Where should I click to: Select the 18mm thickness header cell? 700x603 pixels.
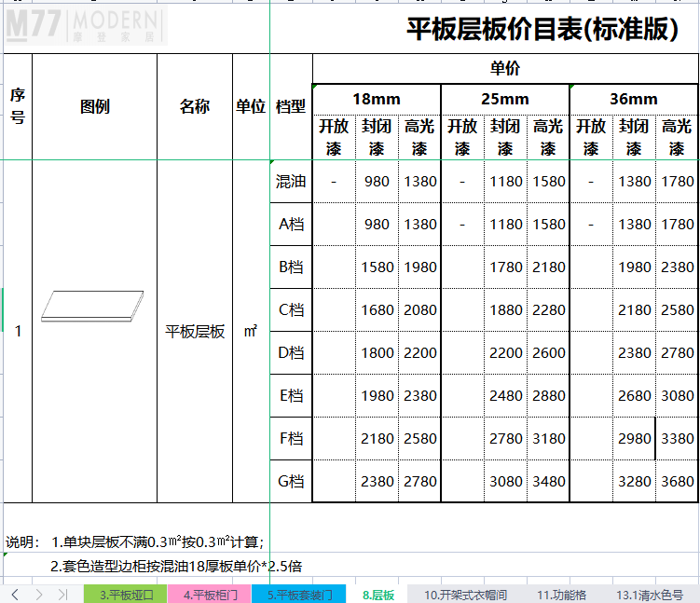click(x=376, y=99)
